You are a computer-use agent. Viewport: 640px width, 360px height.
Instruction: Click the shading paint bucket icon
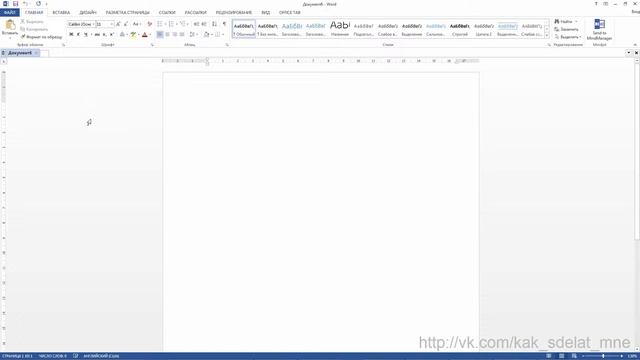(x=206, y=34)
